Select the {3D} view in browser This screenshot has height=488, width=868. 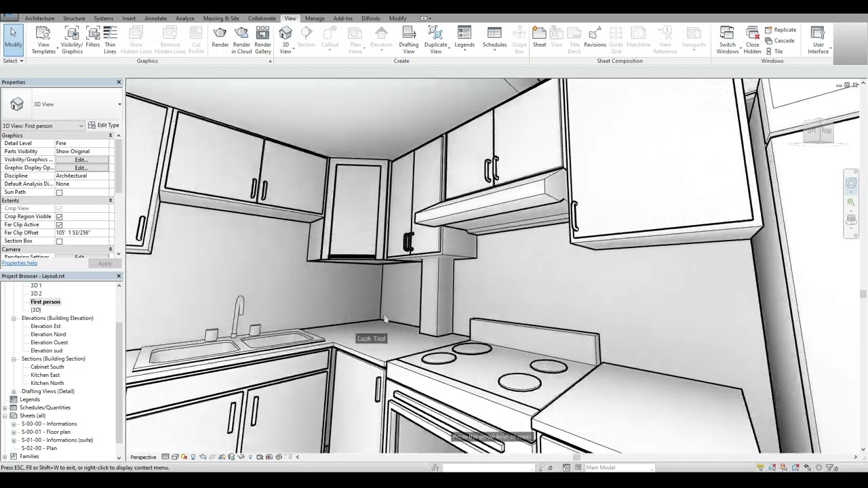[x=36, y=310]
